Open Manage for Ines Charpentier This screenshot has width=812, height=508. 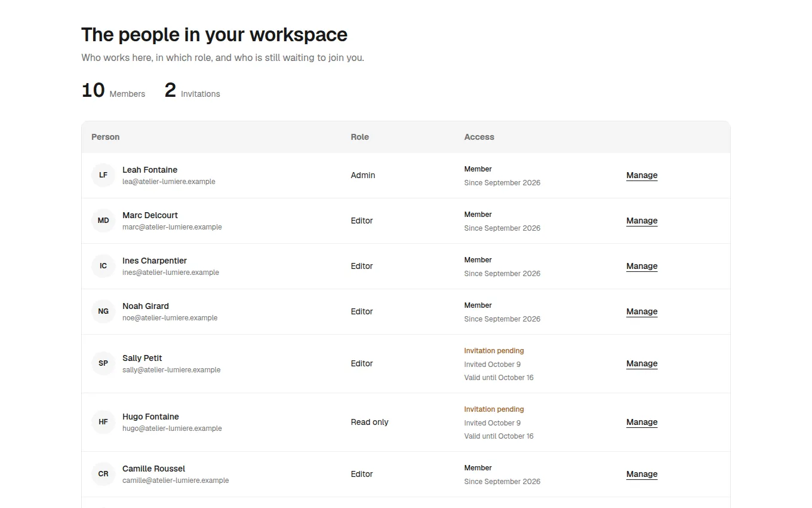pos(642,266)
